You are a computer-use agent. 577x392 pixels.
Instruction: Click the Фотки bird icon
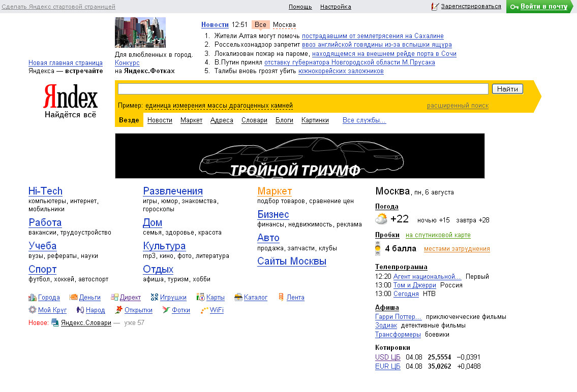[166, 310]
